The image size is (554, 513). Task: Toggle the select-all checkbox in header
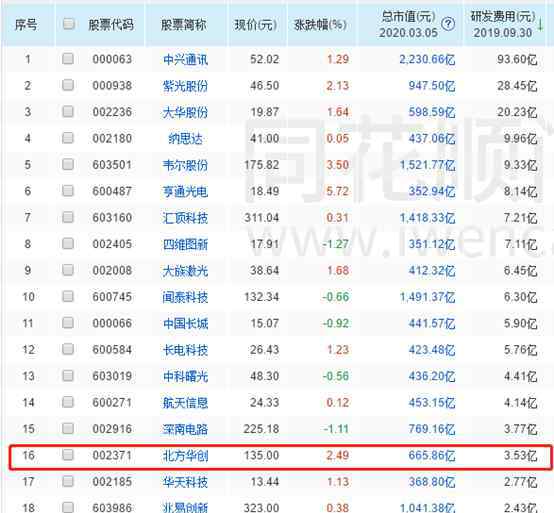tap(68, 24)
